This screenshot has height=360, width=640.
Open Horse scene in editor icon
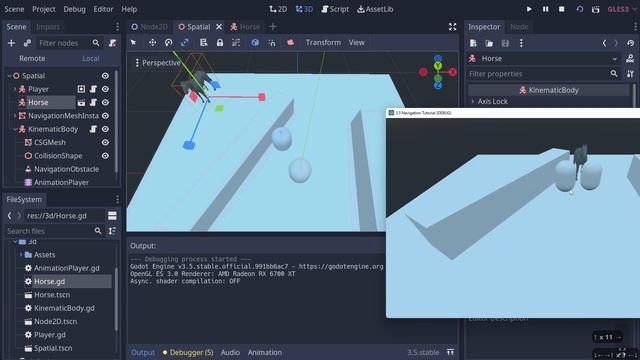[x=81, y=102]
